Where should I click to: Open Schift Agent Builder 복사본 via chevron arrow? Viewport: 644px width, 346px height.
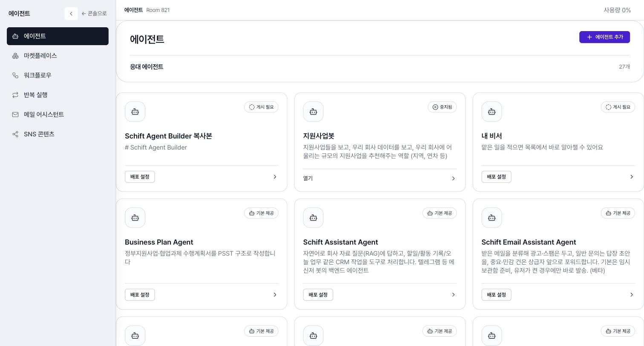275,177
